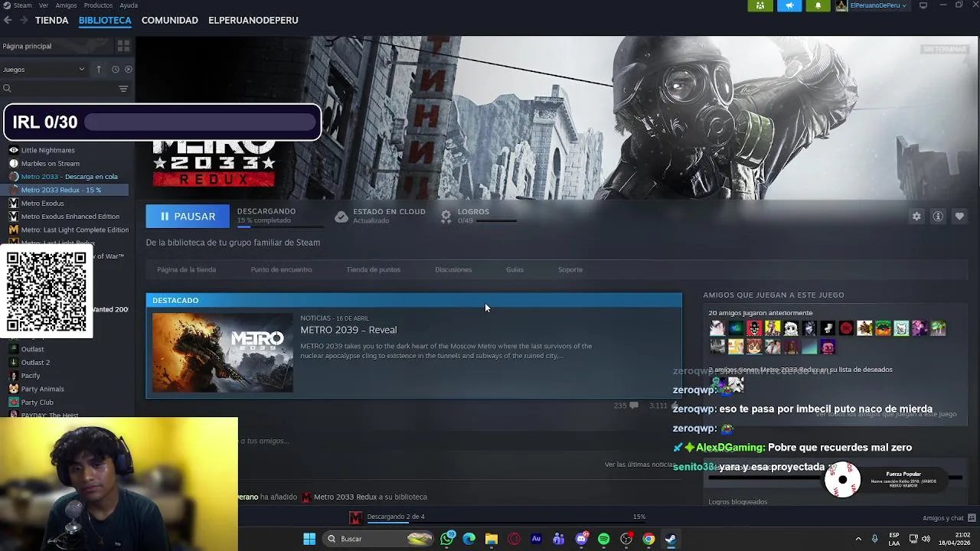The width and height of the screenshot is (980, 551).
Task: Switch to the TIENDA tab
Action: (52, 21)
